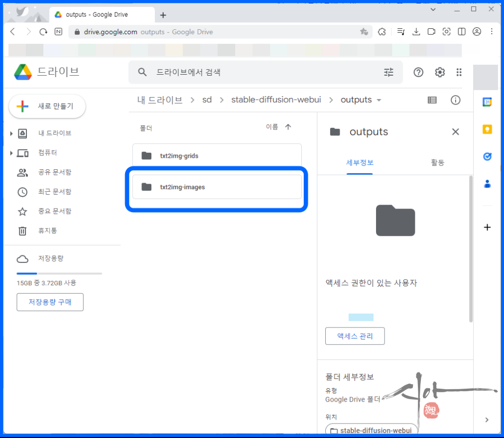This screenshot has width=504, height=438.
Task: Click the large folder preview icon
Action: click(395, 220)
